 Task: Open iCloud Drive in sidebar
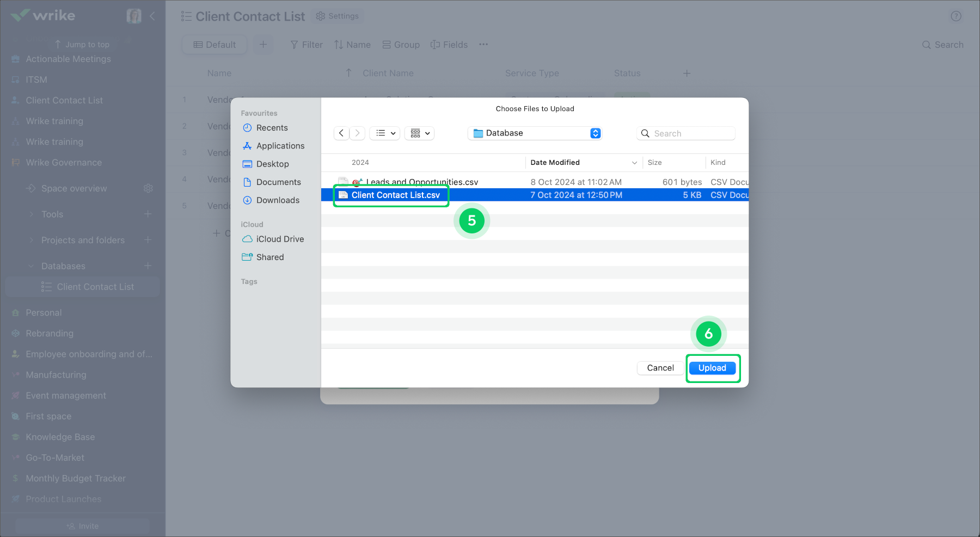(x=280, y=239)
